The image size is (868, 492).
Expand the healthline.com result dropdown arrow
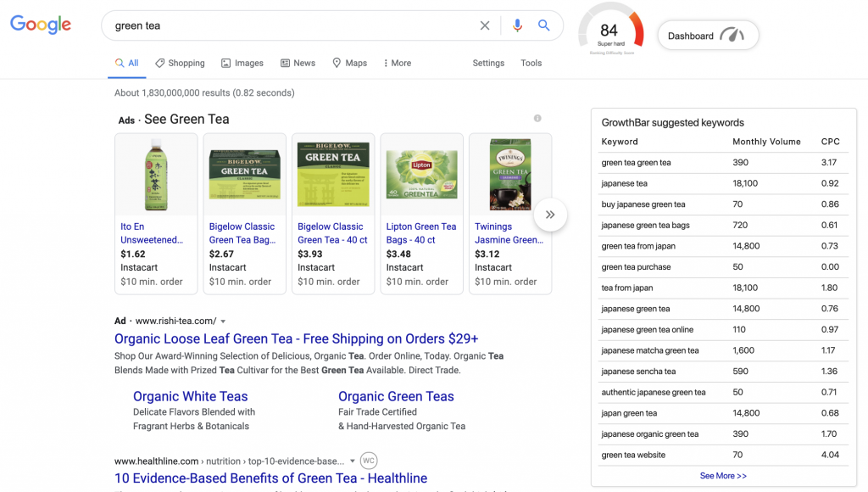pyautogui.click(x=352, y=461)
